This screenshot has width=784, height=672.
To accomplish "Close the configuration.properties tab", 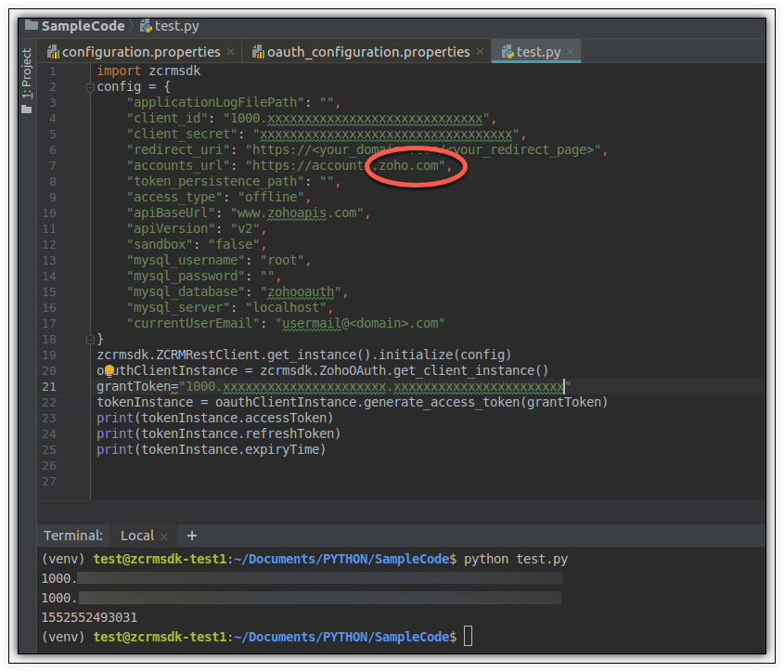I will pyautogui.click(x=230, y=52).
